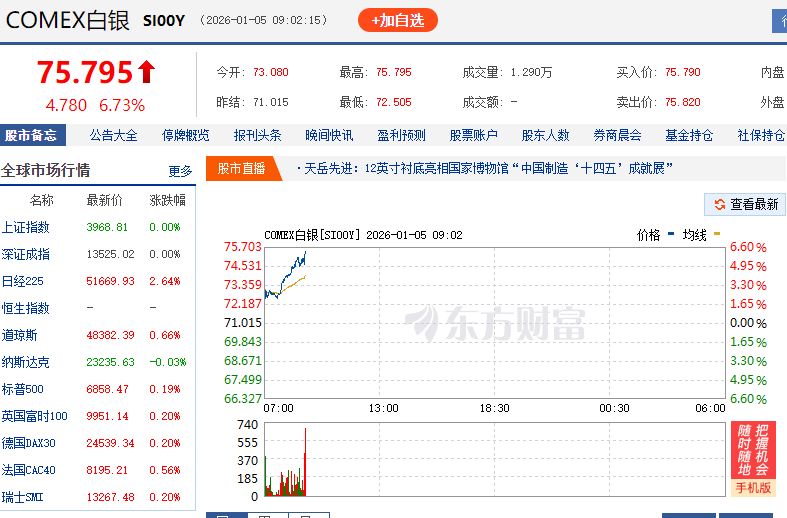The height and width of the screenshot is (518, 787).
Task: View the 纳斯达克 index details
Action: pos(26,362)
